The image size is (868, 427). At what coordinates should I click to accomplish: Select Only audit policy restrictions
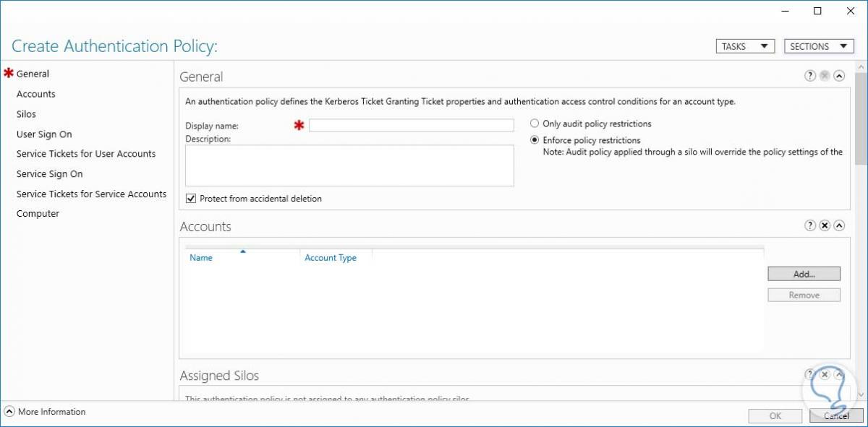535,124
